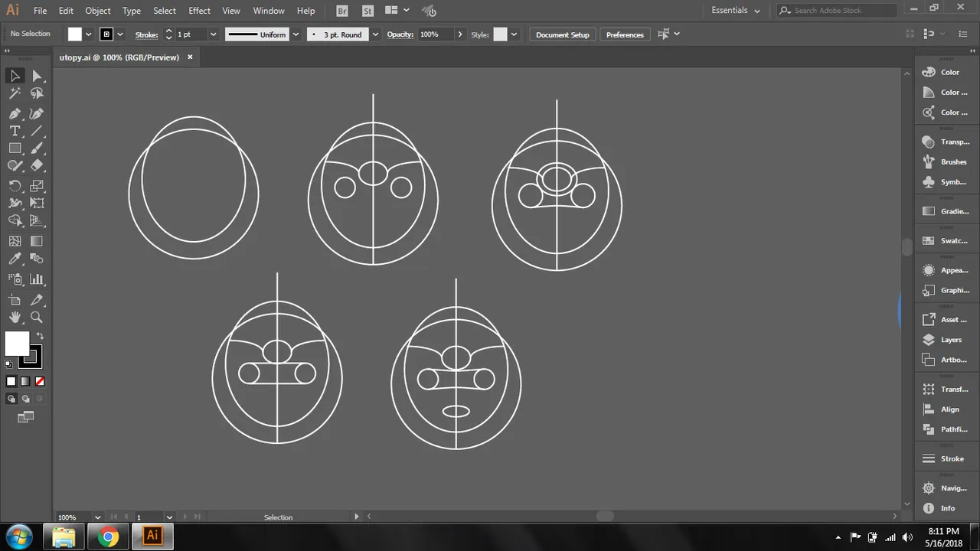Open Uniform width profile dropdown

[296, 34]
